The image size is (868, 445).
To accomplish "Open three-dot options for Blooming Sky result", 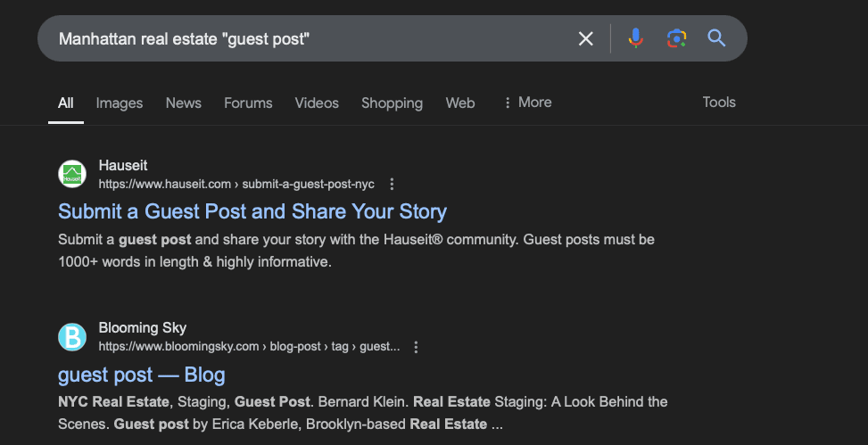I will [x=416, y=347].
